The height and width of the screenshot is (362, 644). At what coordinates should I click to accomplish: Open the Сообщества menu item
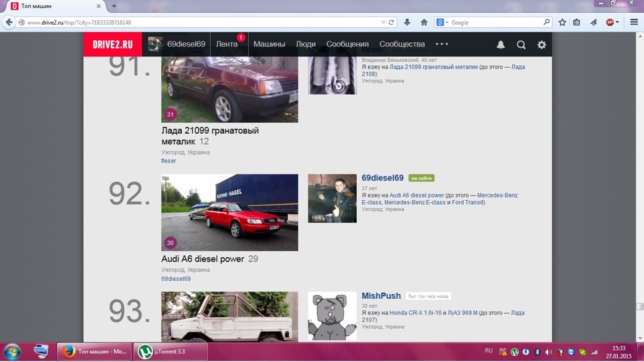point(402,44)
